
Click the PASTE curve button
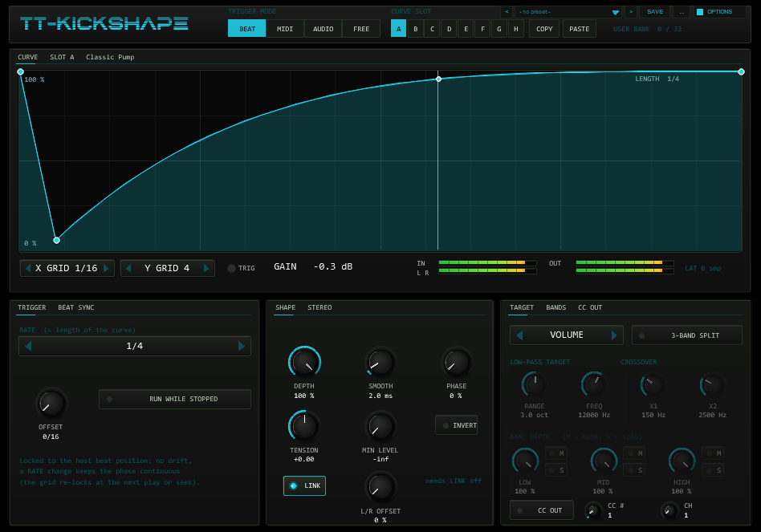coord(579,29)
